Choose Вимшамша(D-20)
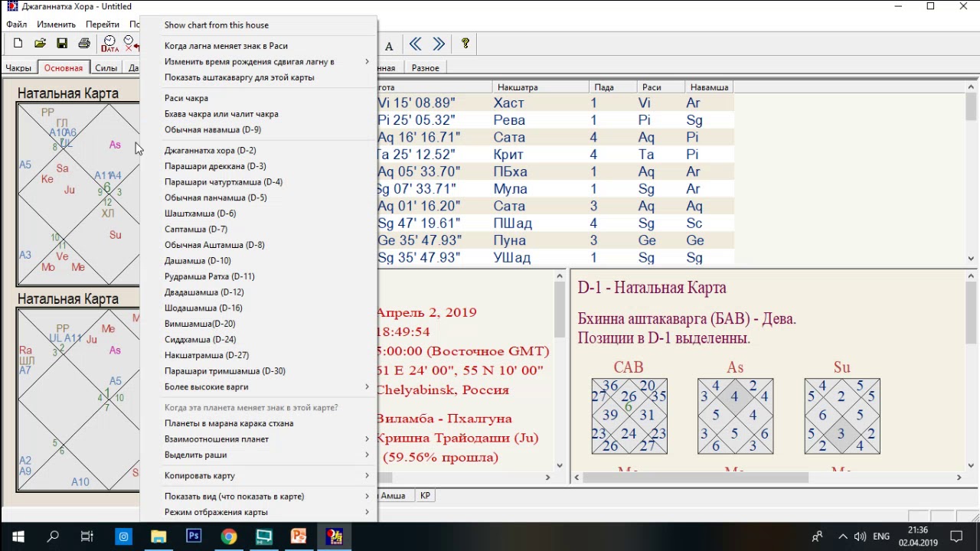Viewport: 980px width, 551px height. (259, 324)
